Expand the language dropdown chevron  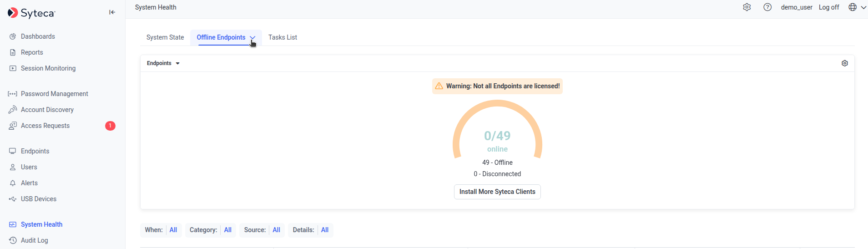point(863,7)
